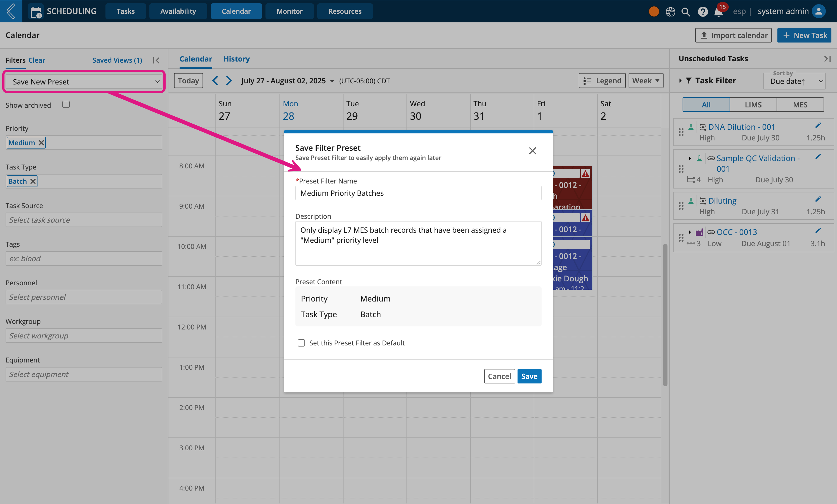This screenshot has width=837, height=504.
Task: Switch to the Availability tab
Action: click(178, 11)
